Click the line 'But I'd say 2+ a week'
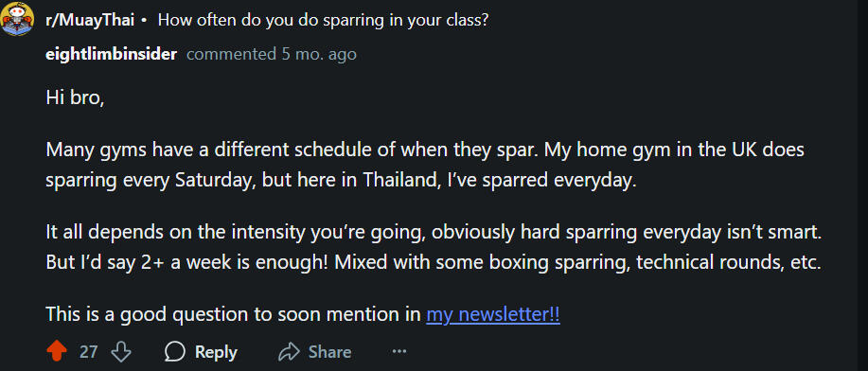 pos(434,263)
